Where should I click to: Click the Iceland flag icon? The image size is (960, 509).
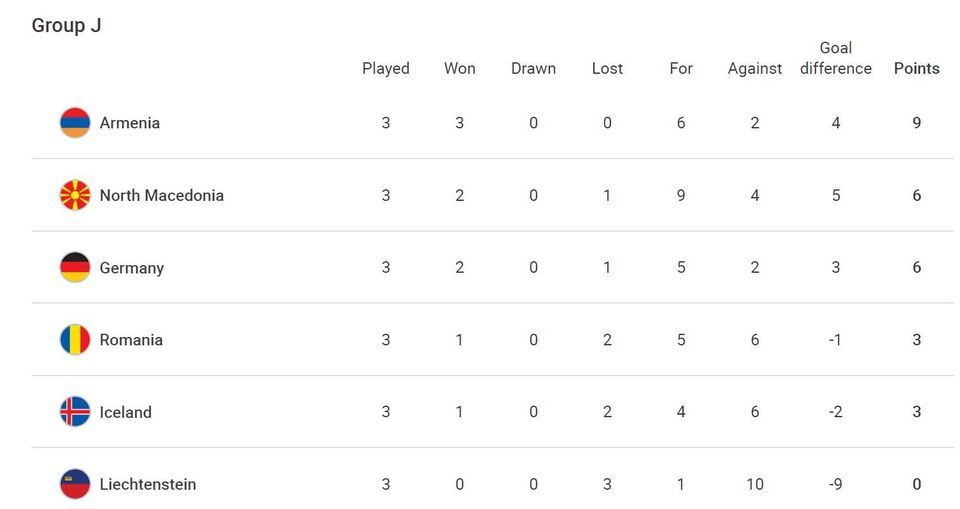[x=75, y=412]
